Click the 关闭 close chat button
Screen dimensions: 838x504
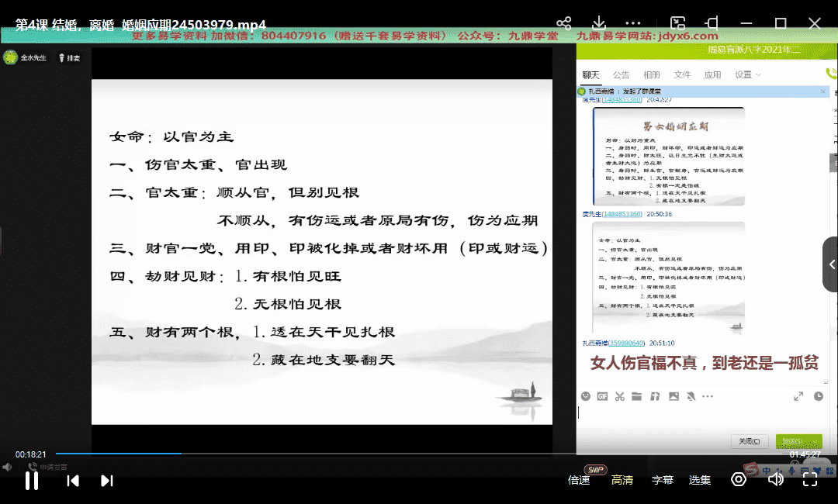pyautogui.click(x=750, y=441)
